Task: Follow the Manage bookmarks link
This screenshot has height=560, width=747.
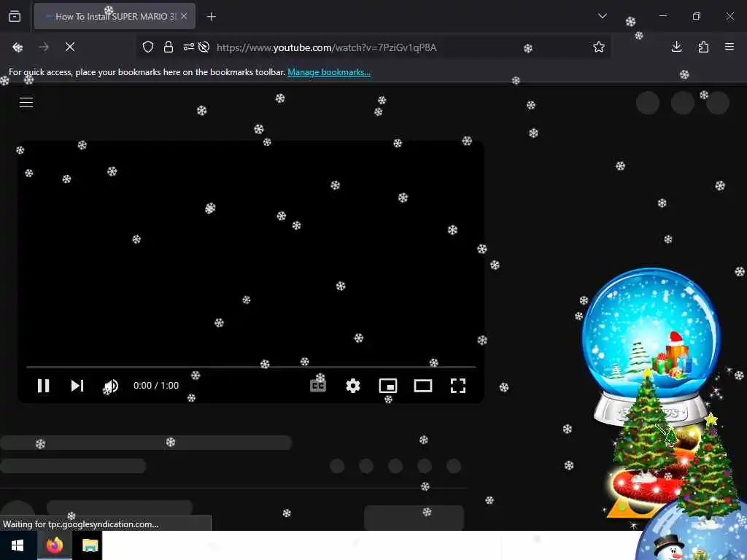Action: click(x=329, y=72)
